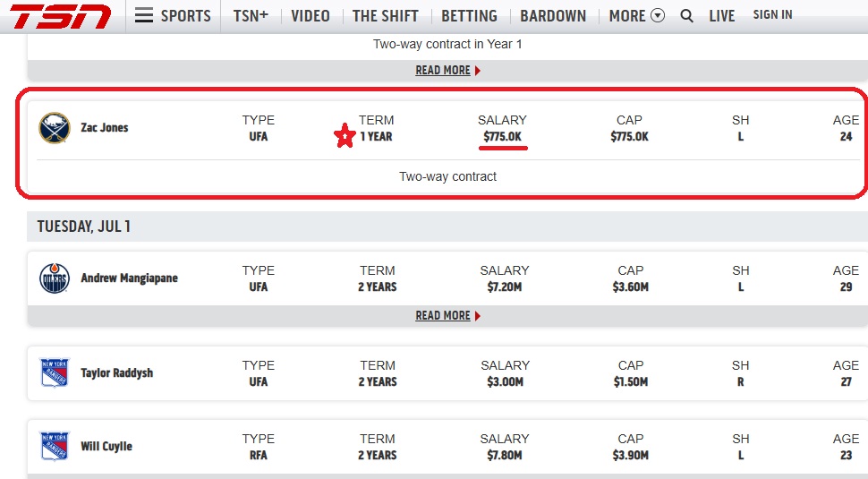Image resolution: width=868 pixels, height=479 pixels.
Task: Click the search magnifier icon
Action: pyautogui.click(x=686, y=15)
